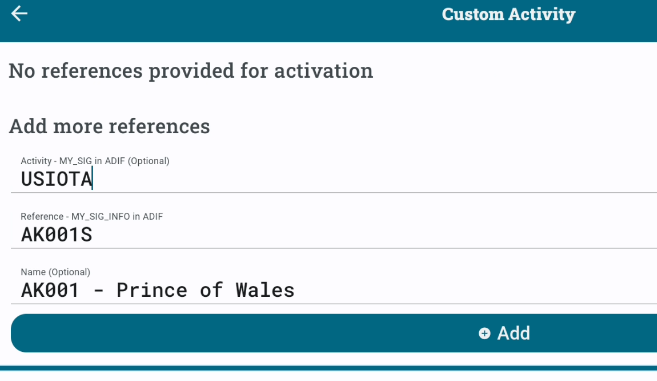The height and width of the screenshot is (381, 657).
Task: Place cursor in the USIOTA text
Action: tap(57, 179)
